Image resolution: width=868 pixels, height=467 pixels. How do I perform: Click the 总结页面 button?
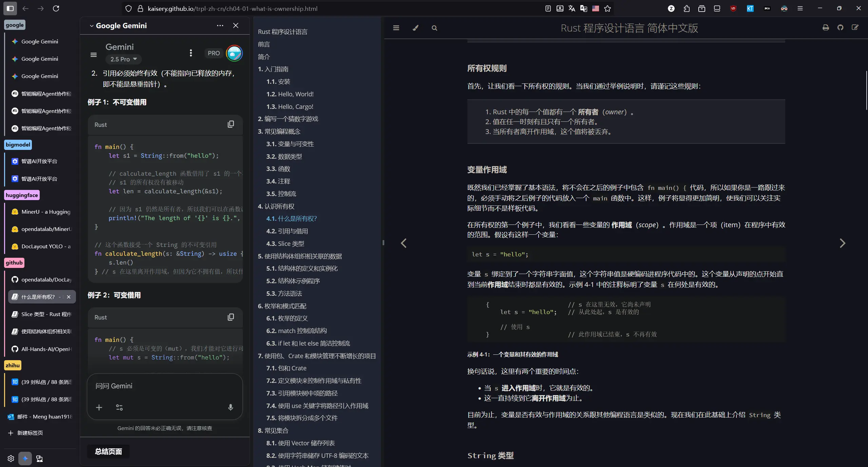tap(108, 451)
